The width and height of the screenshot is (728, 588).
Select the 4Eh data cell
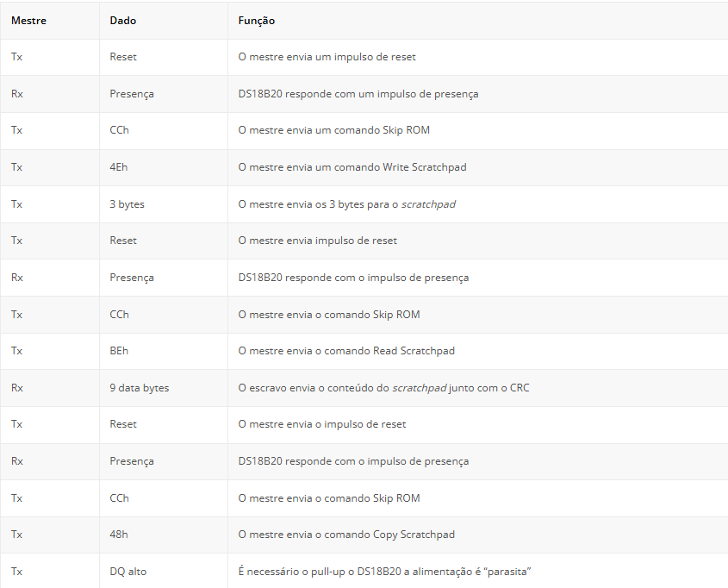119,167
